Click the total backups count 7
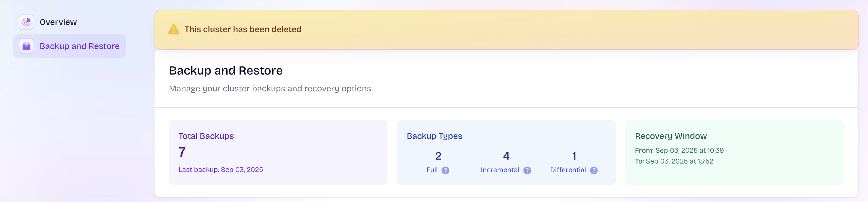Screen dimensions: 868x202 pyautogui.click(x=182, y=152)
